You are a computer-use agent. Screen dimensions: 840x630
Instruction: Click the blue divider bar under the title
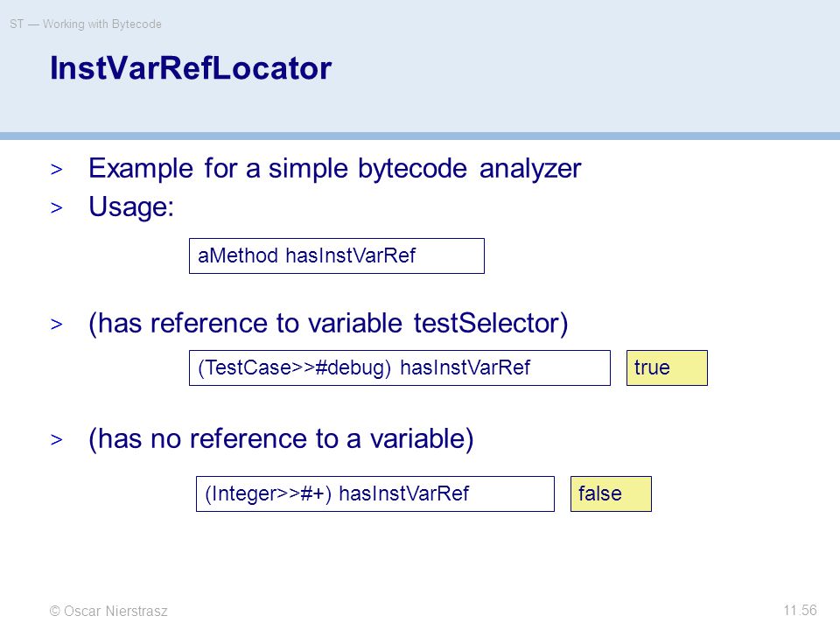[420, 136]
